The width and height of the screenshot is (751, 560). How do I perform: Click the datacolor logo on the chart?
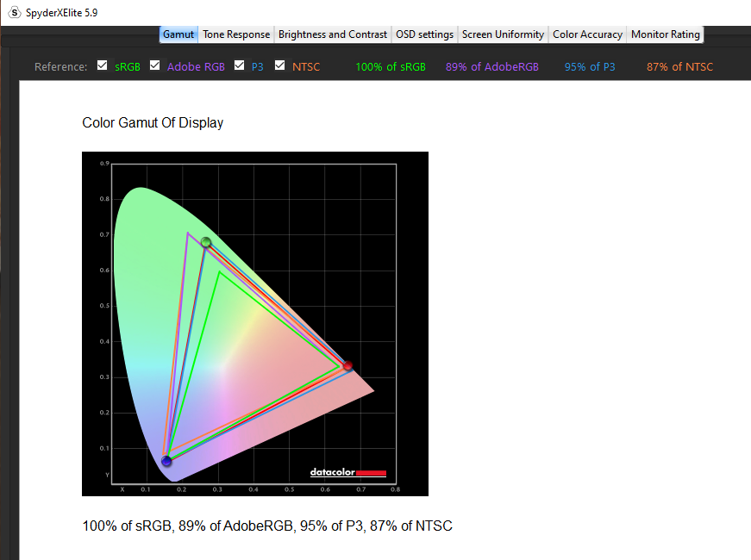(x=347, y=472)
